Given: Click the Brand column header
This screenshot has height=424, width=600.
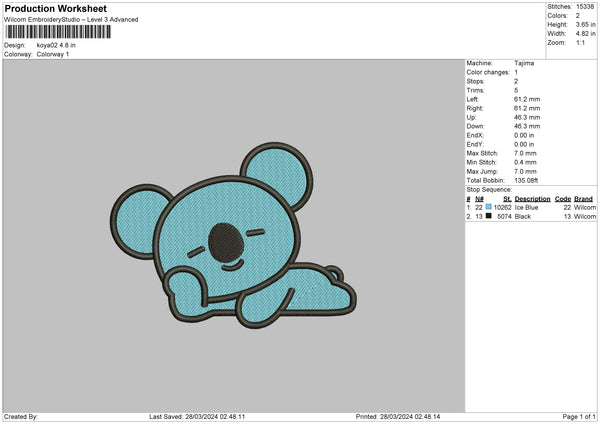Looking at the screenshot, I should click(584, 198).
